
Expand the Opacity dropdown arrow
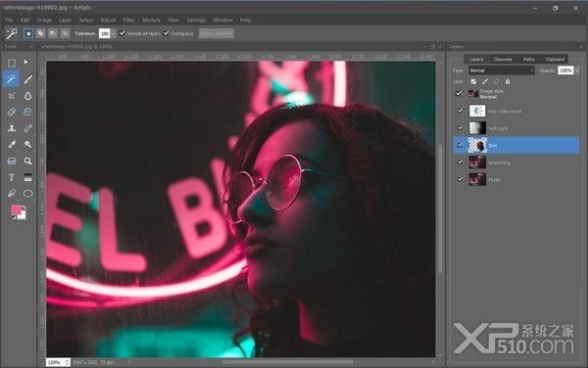577,70
